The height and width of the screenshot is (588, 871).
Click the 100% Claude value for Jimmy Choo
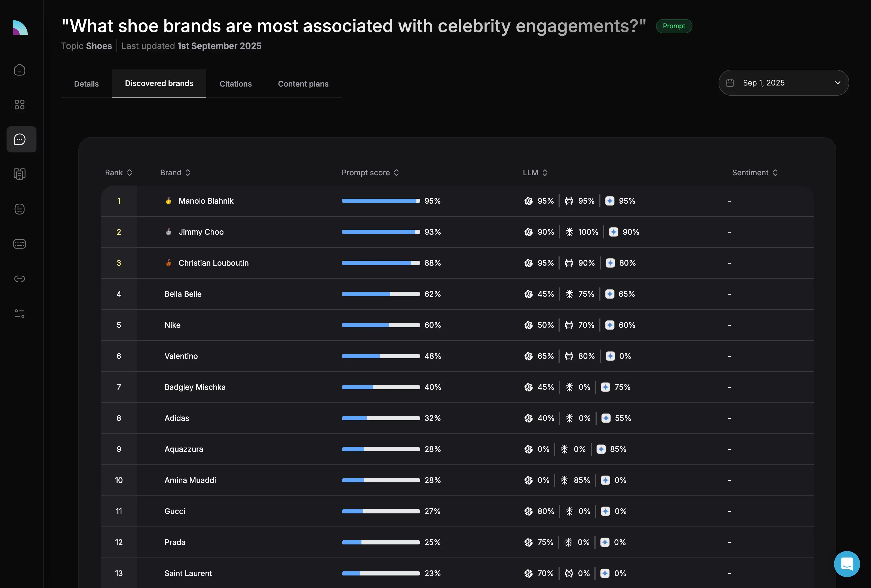pyautogui.click(x=588, y=232)
